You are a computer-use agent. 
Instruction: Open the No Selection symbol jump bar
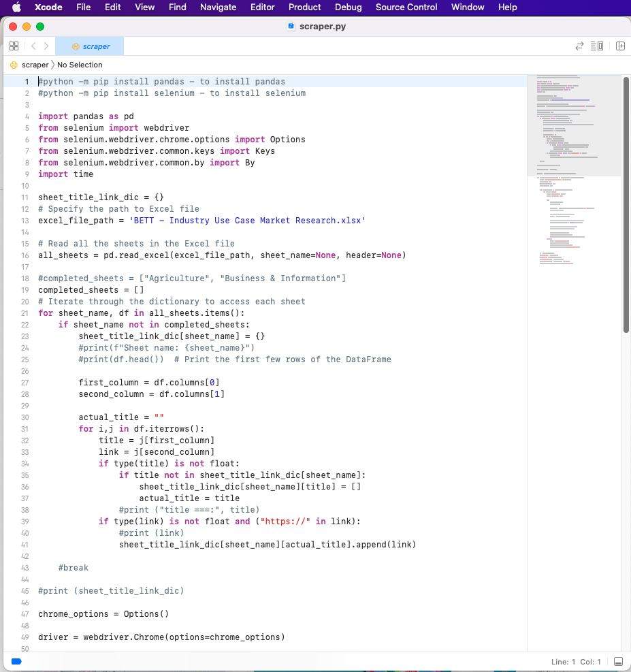coord(80,65)
